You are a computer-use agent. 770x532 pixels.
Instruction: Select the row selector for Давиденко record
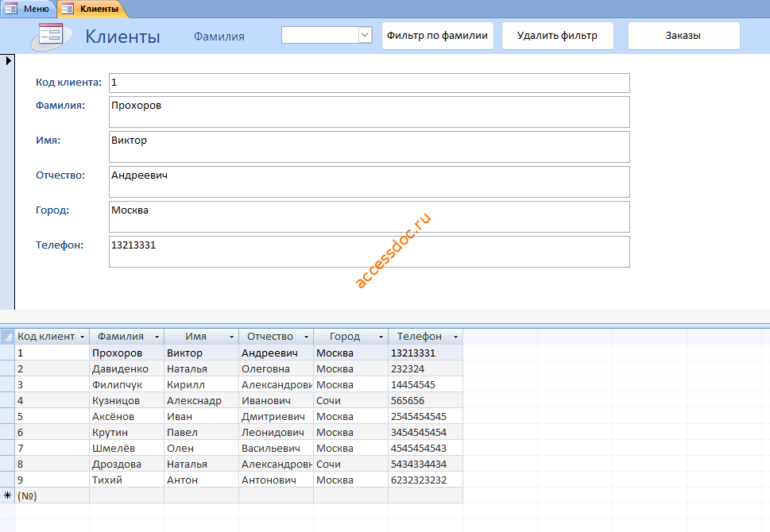(x=7, y=368)
